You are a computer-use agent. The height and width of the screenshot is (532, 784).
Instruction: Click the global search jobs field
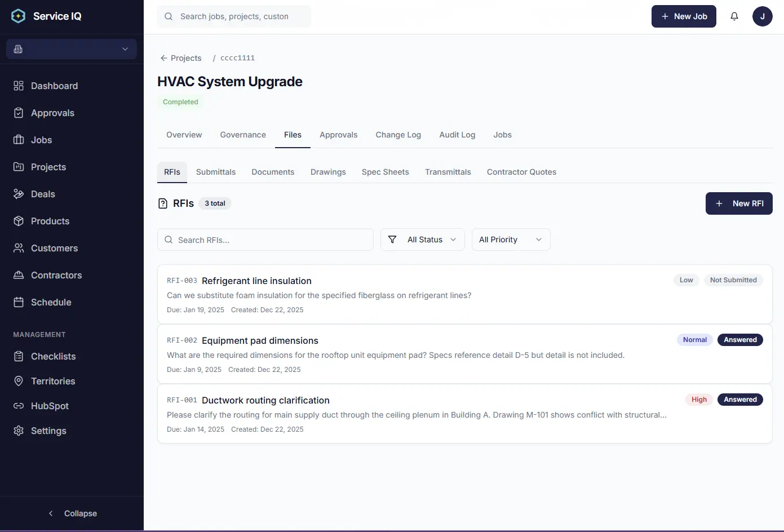[234, 16]
